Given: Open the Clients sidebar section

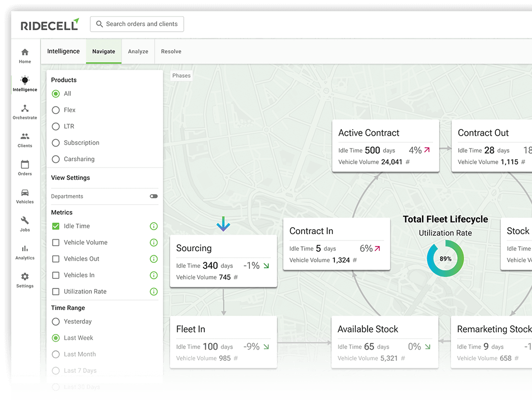Looking at the screenshot, I should coord(25,140).
